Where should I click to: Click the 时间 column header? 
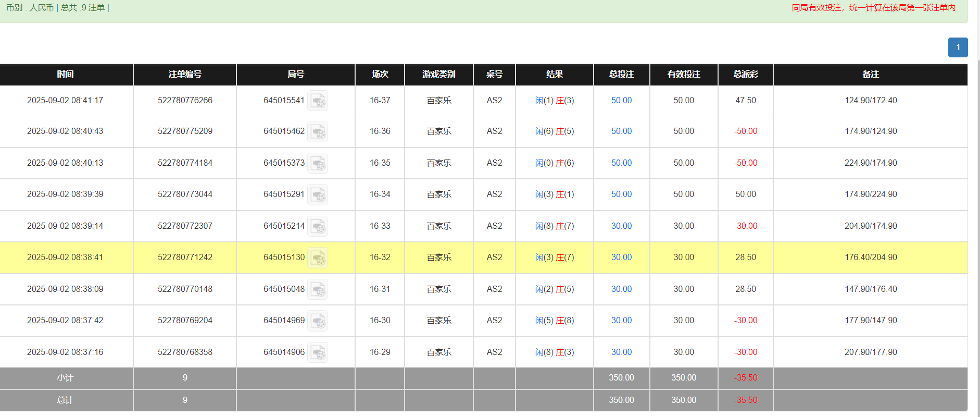(x=66, y=75)
